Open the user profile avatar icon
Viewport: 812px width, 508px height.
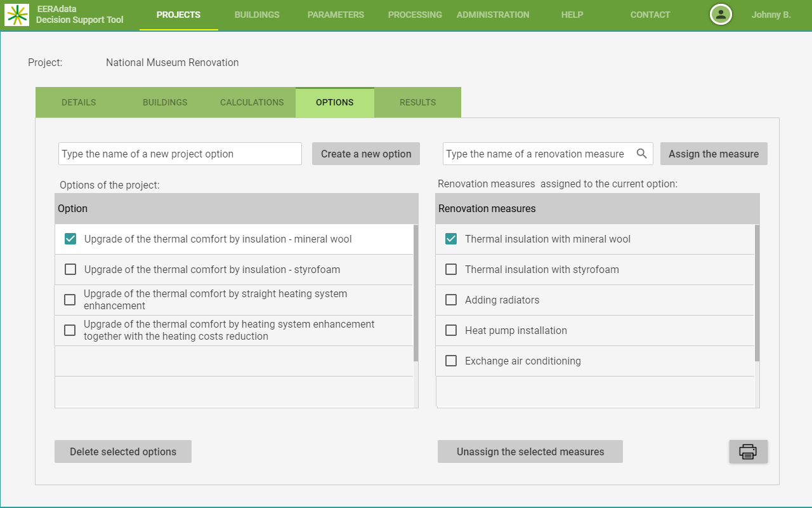click(x=721, y=15)
